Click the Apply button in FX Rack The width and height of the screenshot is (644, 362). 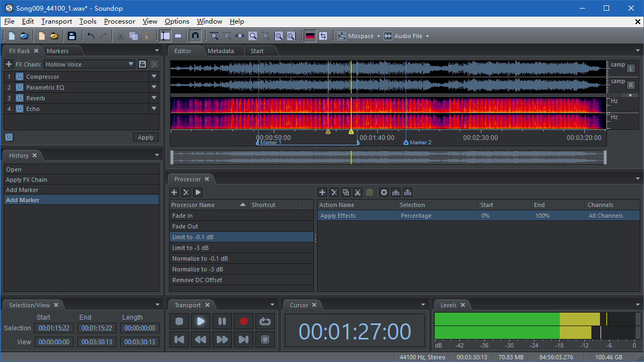[145, 137]
